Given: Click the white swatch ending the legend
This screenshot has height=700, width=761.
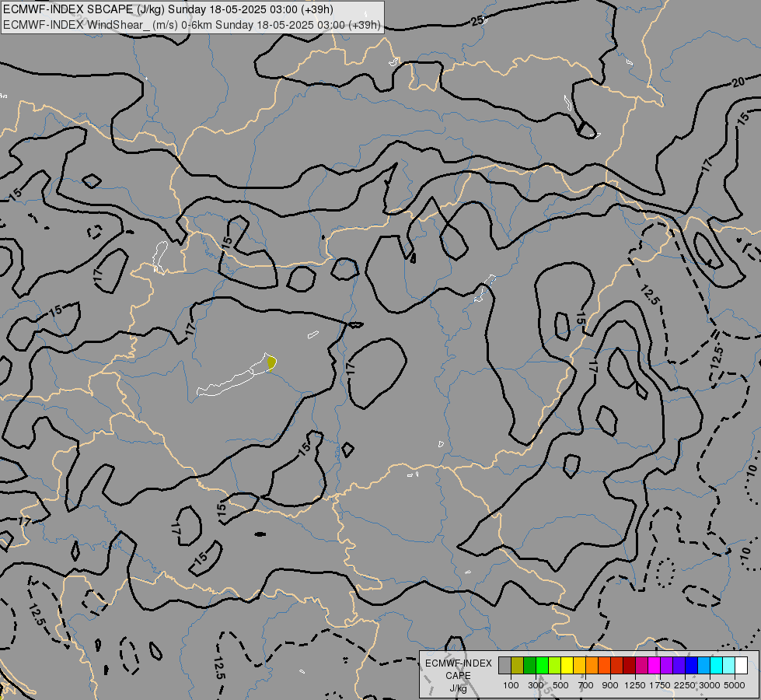Looking at the screenshot, I should click(742, 665).
